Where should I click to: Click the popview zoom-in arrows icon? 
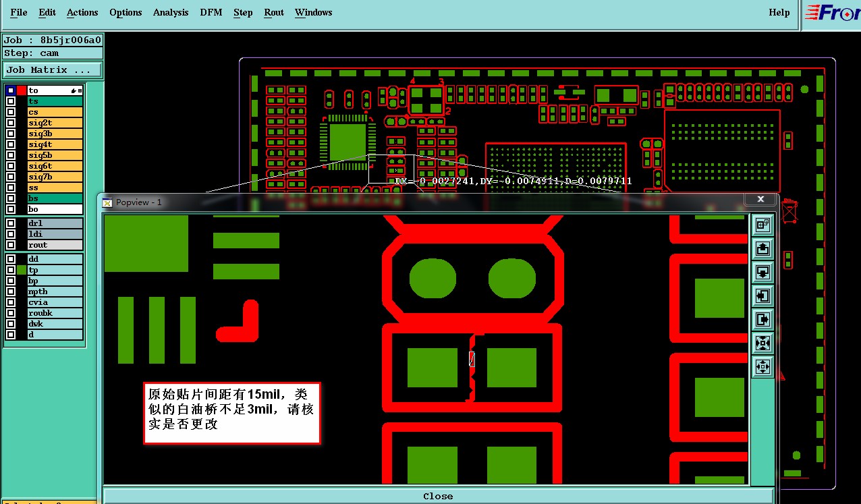click(x=762, y=343)
